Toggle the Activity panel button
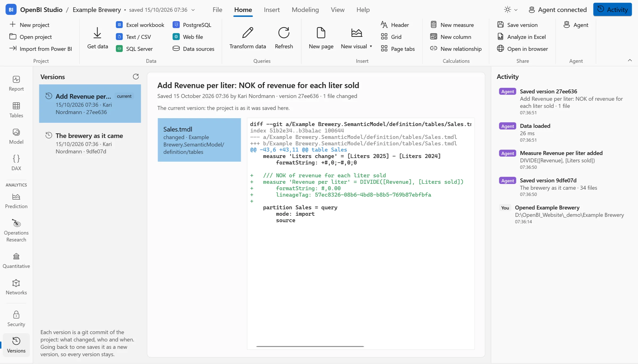This screenshot has height=364, width=638. tap(612, 10)
